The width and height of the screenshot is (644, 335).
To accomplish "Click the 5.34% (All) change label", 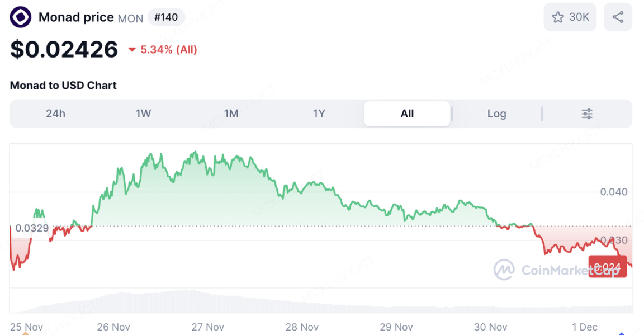I will point(169,50).
